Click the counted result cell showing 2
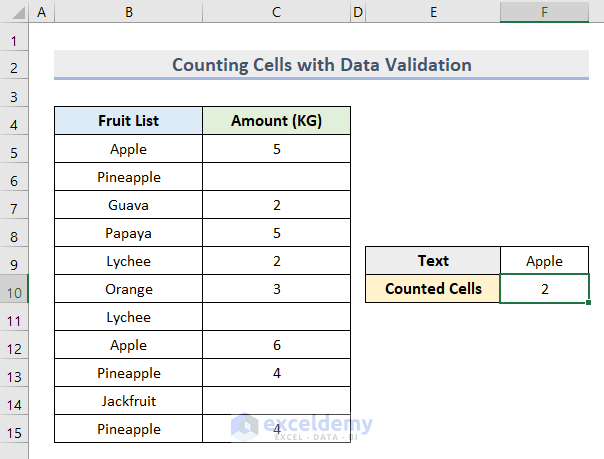604x459 pixels. click(x=544, y=289)
